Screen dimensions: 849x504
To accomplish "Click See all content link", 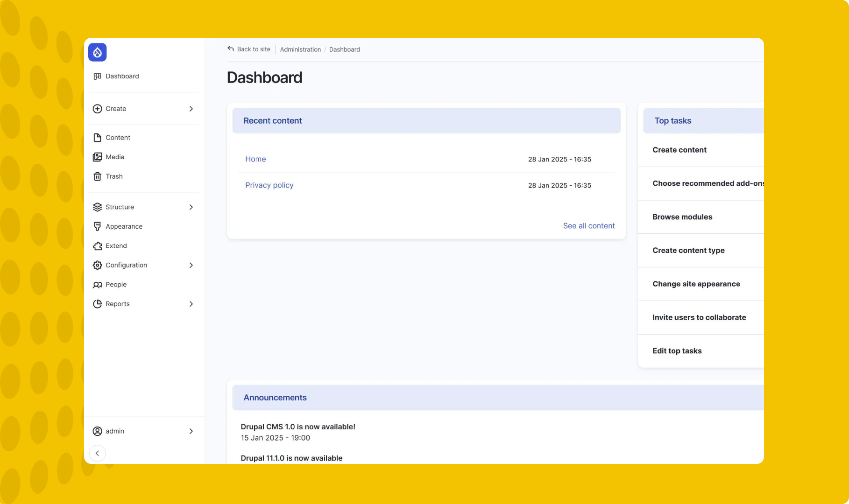I will 589,226.
